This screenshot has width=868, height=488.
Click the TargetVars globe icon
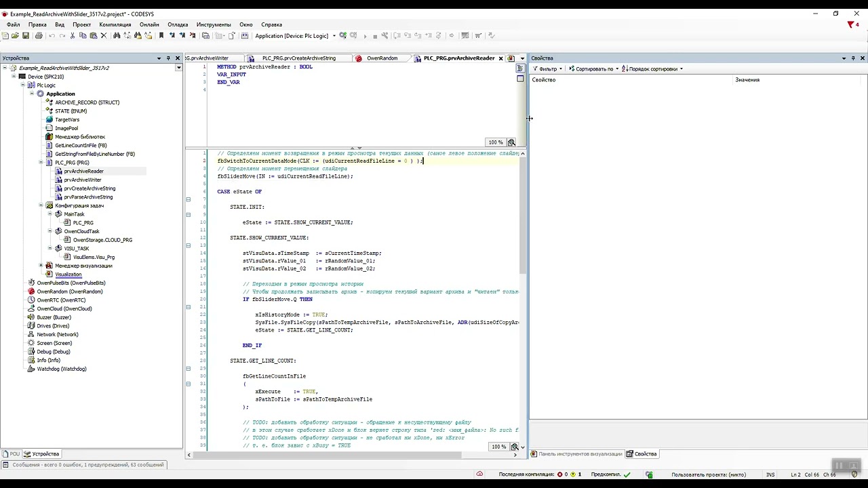(x=50, y=119)
